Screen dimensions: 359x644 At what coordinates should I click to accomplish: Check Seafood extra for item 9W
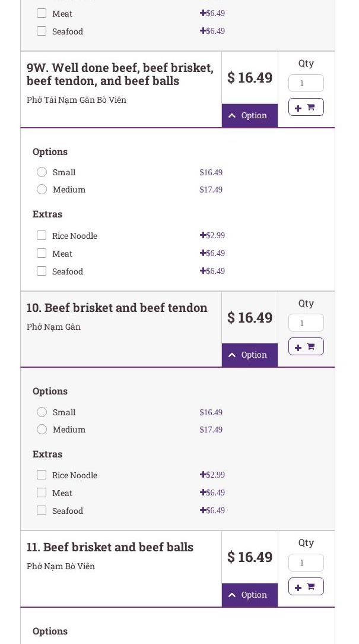pos(42,272)
